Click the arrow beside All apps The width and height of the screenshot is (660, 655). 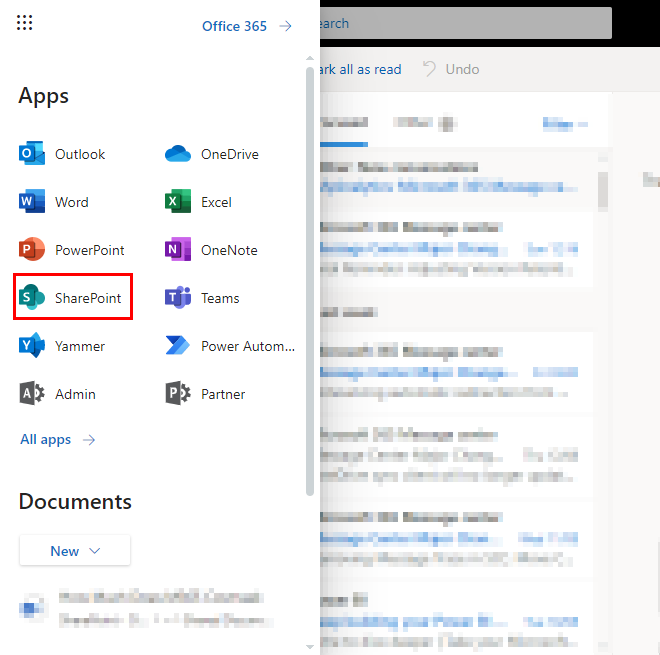pyautogui.click(x=89, y=440)
